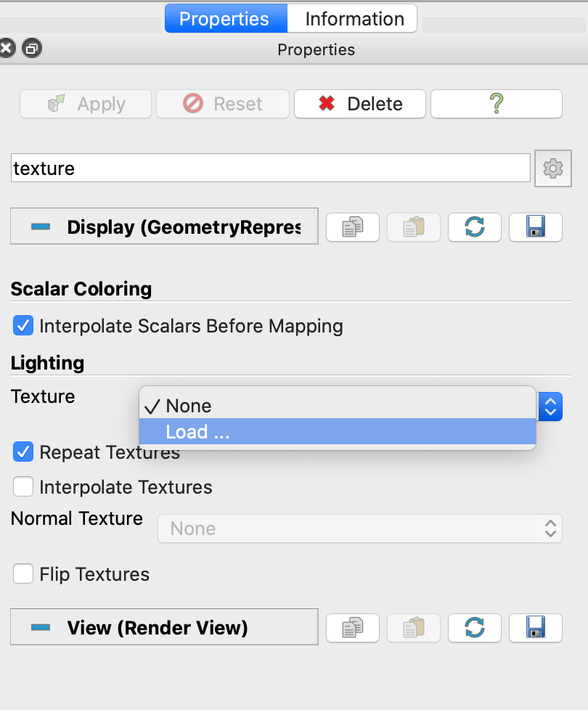This screenshot has height=710, width=588.
Task: Open the search options gear icon
Action: tap(552, 168)
